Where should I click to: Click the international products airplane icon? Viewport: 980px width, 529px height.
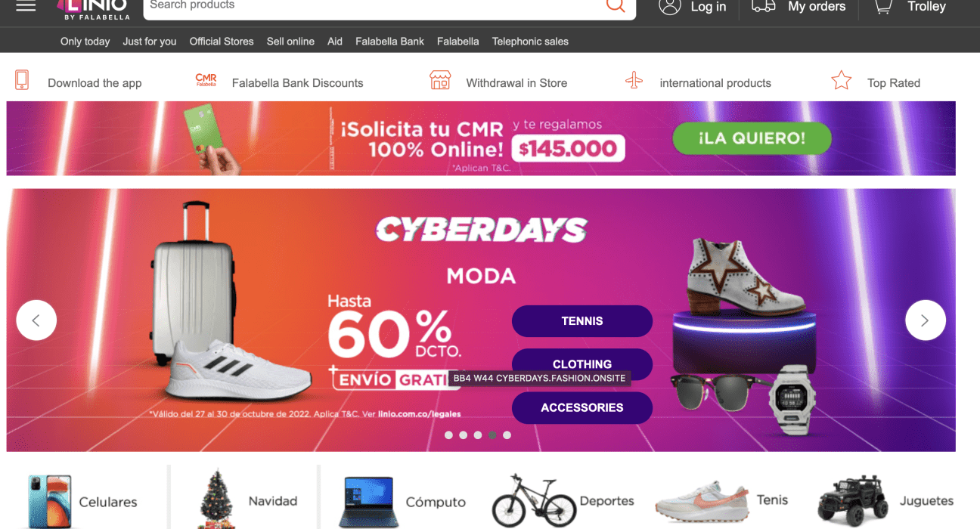(634, 80)
